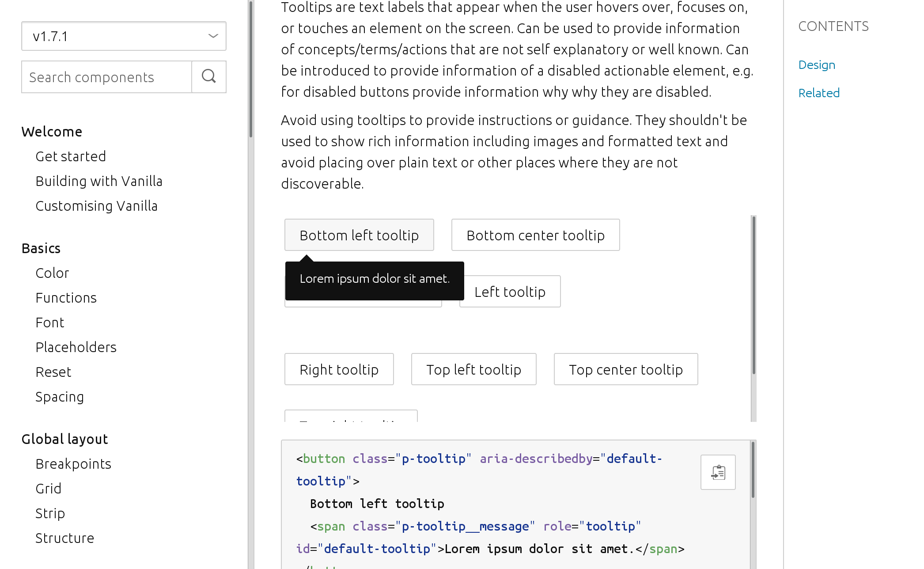Jump to the Design contents section
The height and width of the screenshot is (569, 924).
click(816, 64)
